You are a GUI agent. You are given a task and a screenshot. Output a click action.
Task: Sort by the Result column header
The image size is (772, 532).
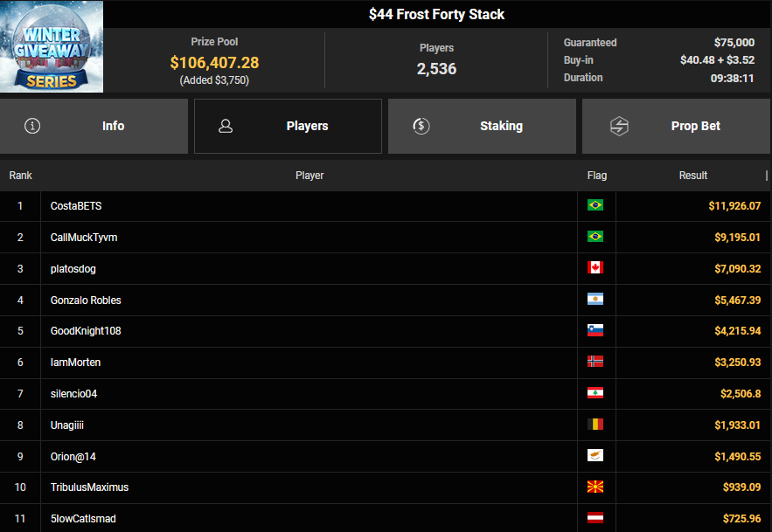[x=692, y=176]
